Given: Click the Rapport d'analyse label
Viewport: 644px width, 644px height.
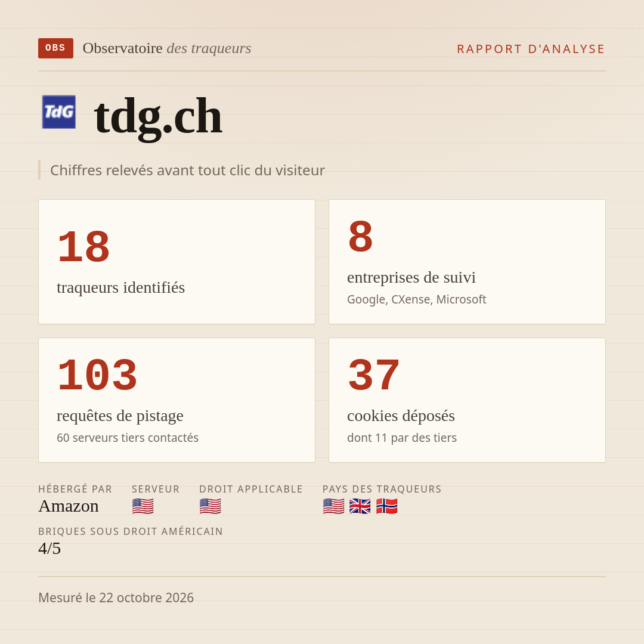Looking at the screenshot, I should pos(531,49).
